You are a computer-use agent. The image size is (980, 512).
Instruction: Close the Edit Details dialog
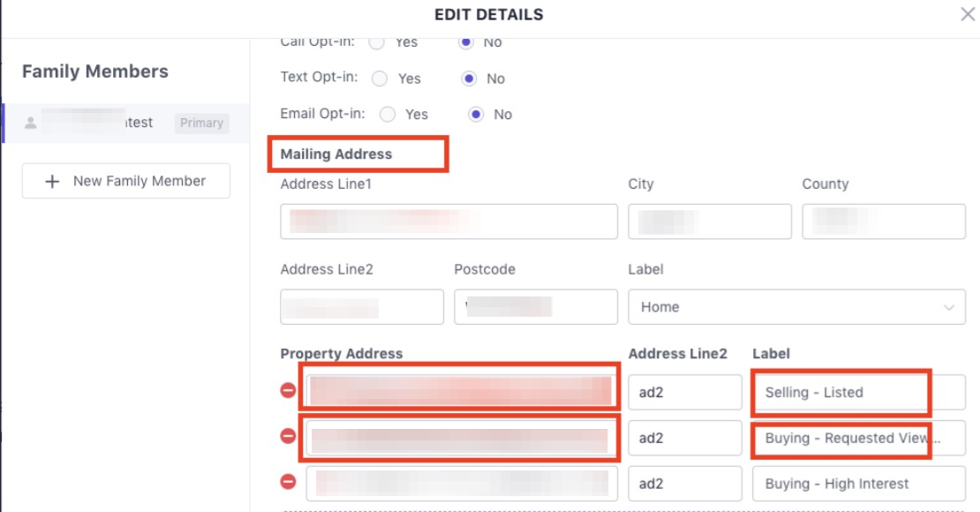point(968,14)
